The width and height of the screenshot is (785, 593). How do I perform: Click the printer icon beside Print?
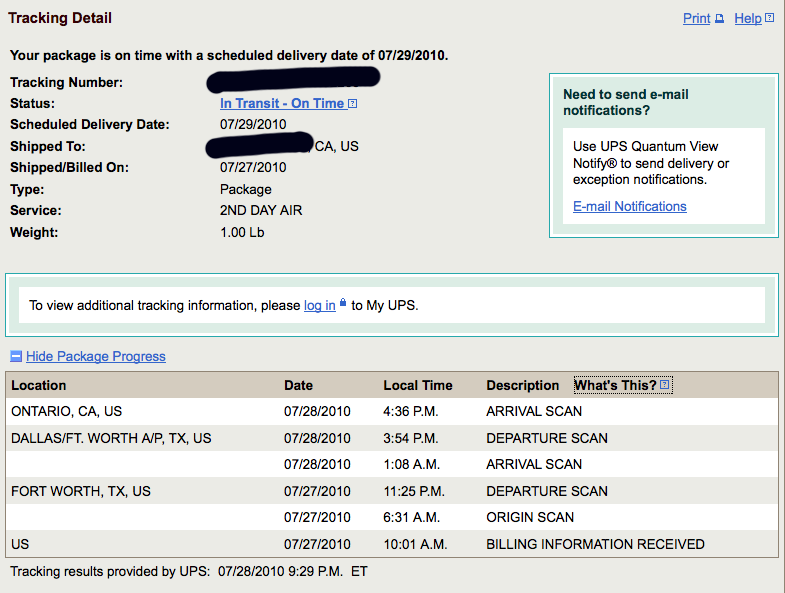point(718,19)
